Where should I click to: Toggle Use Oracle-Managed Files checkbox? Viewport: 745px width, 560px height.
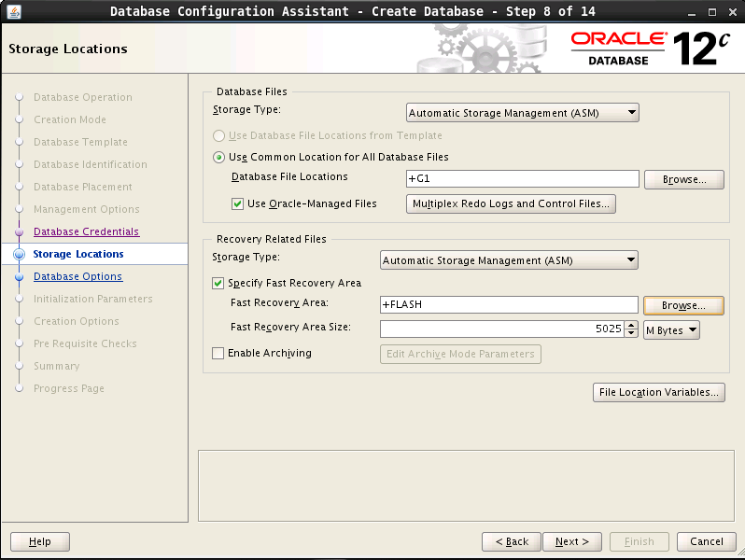237,203
